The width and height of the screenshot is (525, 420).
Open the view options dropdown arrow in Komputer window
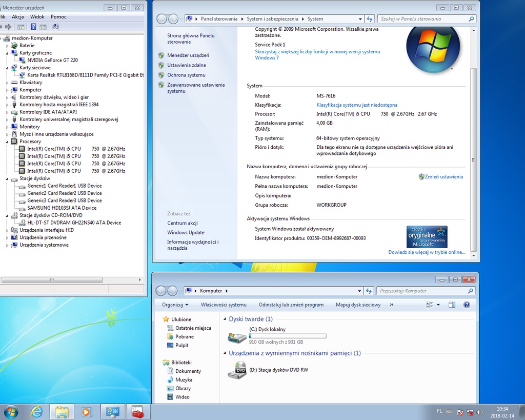coord(438,305)
